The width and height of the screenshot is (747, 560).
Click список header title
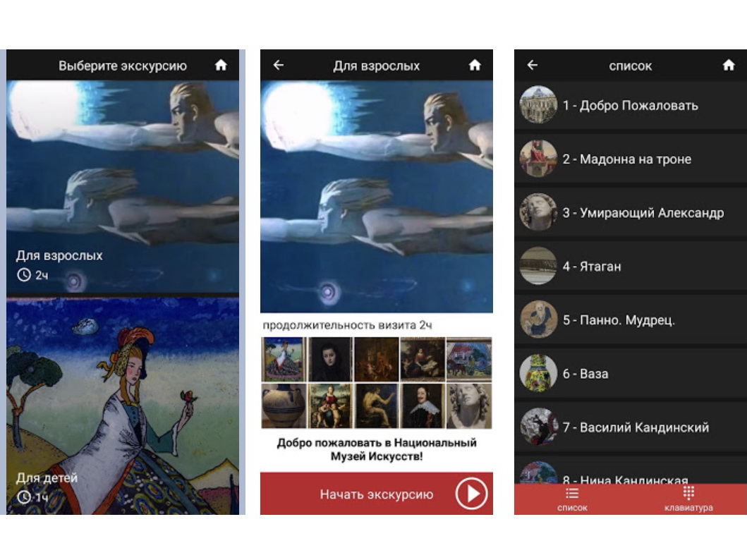pos(631,66)
